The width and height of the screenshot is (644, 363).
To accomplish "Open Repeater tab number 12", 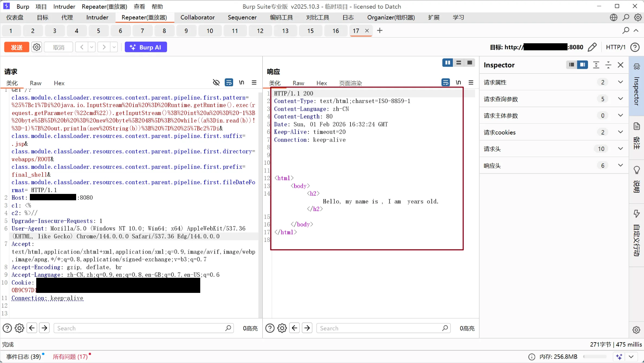I will tap(260, 31).
